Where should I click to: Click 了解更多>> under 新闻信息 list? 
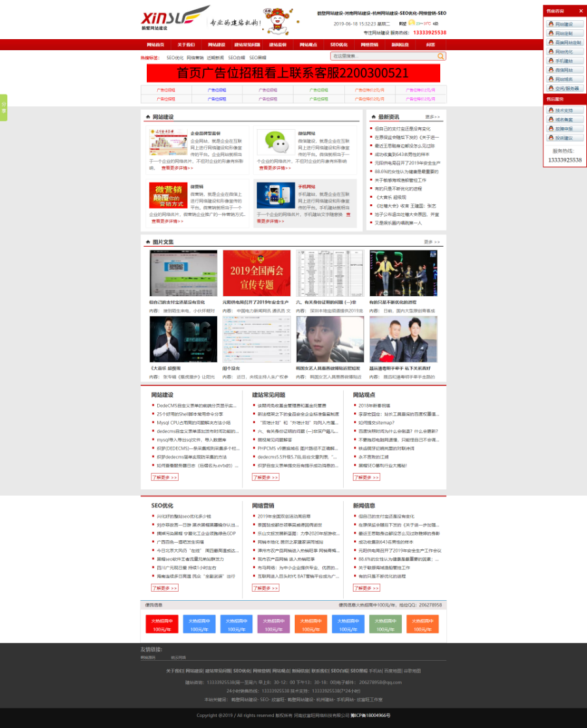pos(367,588)
